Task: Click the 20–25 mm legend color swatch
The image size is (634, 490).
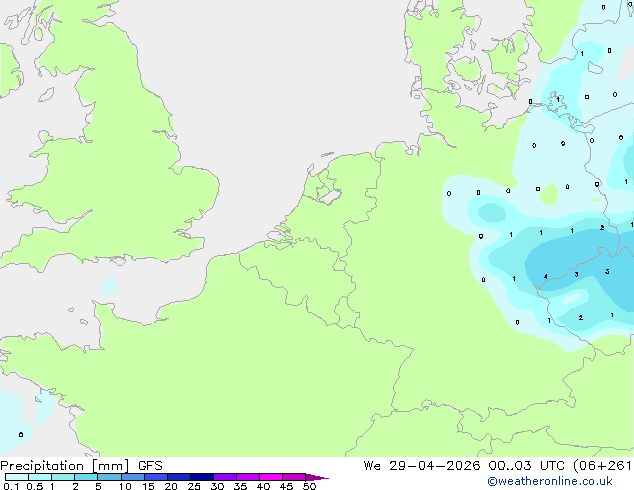Action: (x=179, y=477)
